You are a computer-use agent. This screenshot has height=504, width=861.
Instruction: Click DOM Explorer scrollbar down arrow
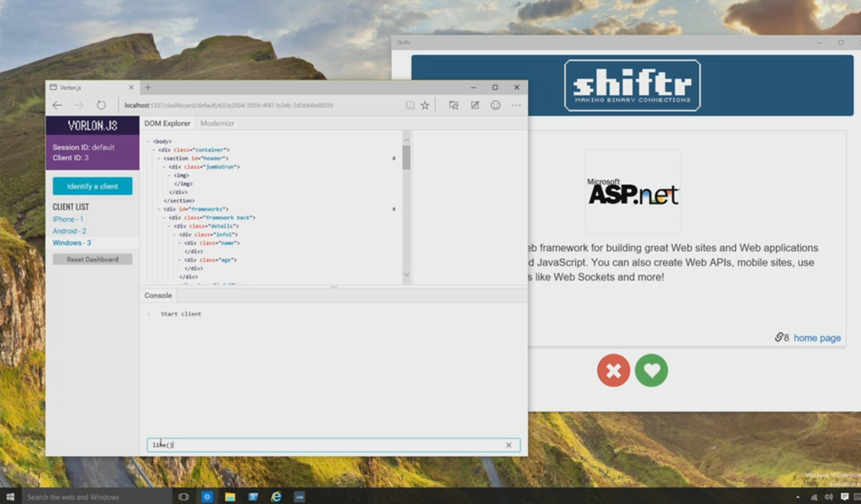(406, 275)
